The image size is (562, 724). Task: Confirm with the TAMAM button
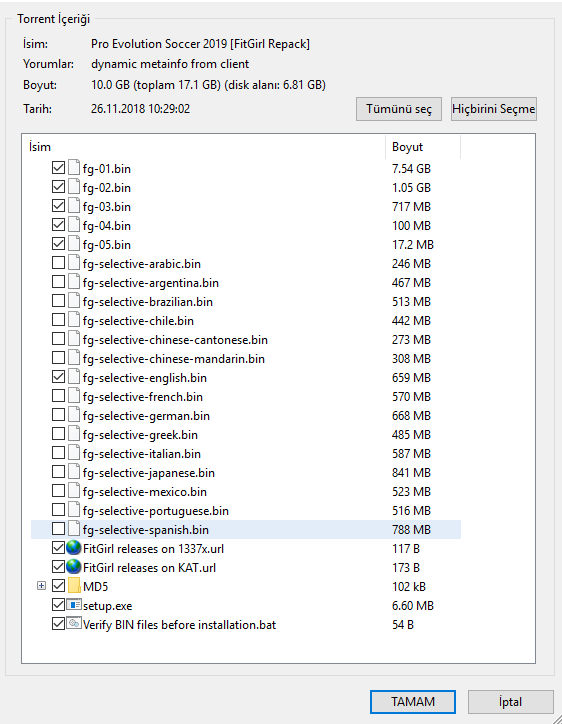click(413, 702)
